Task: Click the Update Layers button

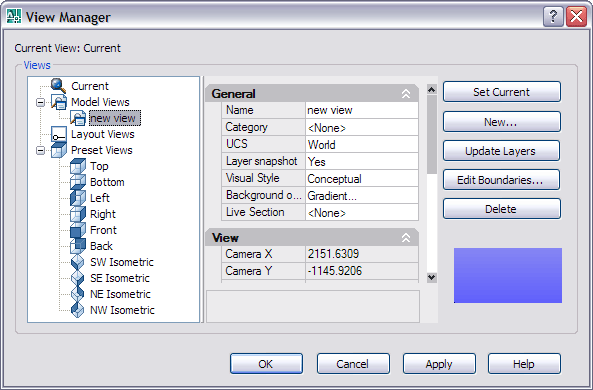Action: tap(501, 151)
